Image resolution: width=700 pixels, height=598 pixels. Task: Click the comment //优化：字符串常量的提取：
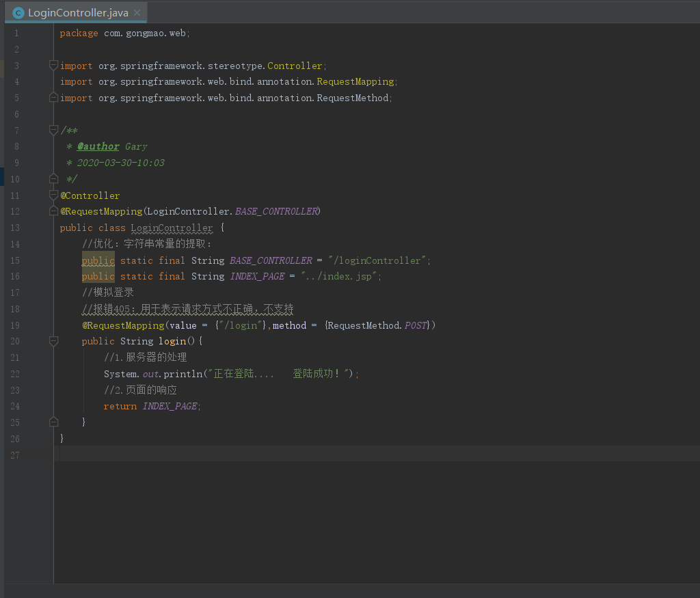point(147,244)
